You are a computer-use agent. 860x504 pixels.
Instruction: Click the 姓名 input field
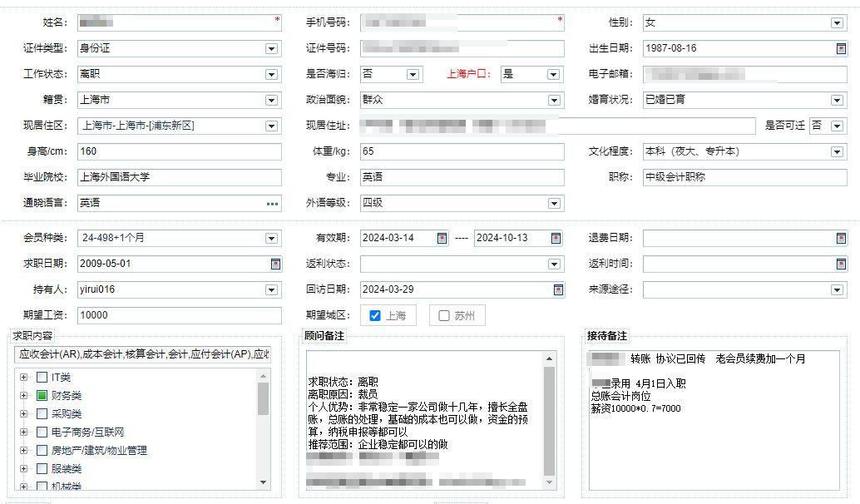(180, 22)
